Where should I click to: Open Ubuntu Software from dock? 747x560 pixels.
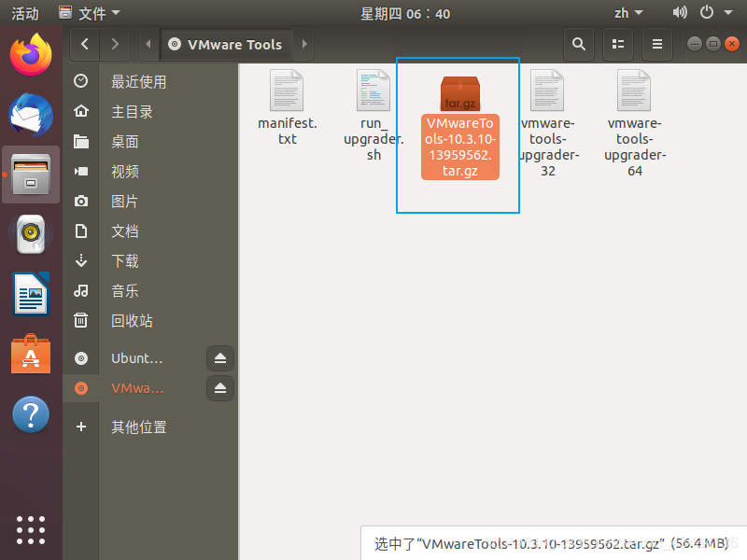31,355
